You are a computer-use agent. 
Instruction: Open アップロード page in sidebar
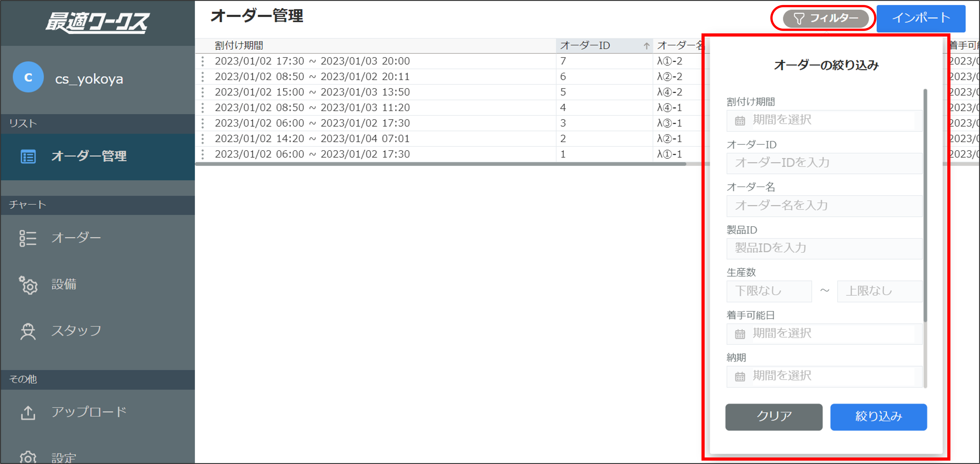point(98,412)
